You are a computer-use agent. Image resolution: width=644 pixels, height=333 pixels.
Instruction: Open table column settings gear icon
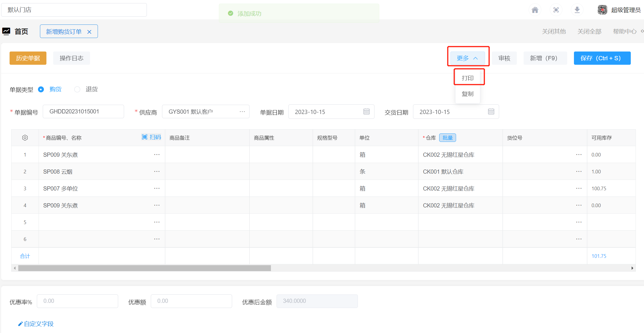pyautogui.click(x=25, y=138)
